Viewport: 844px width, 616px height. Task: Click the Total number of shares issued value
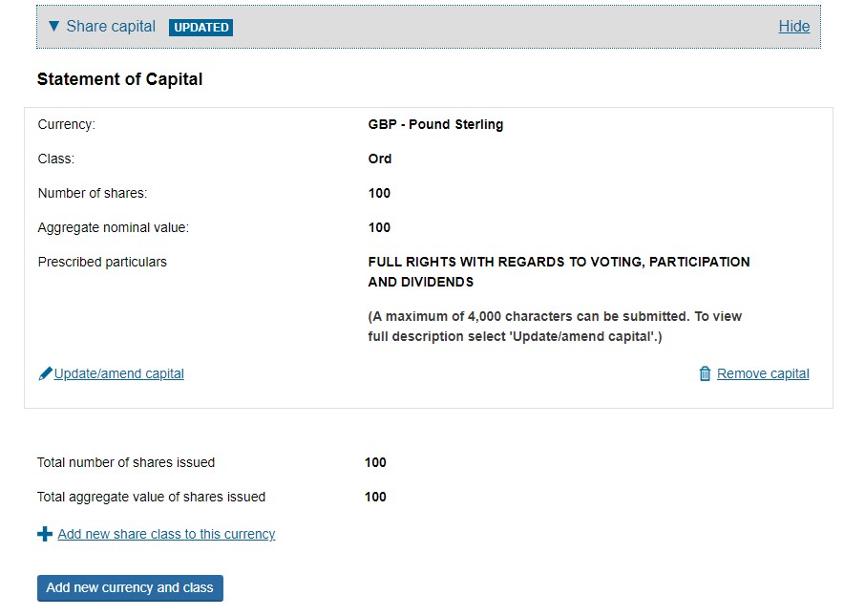click(x=375, y=462)
